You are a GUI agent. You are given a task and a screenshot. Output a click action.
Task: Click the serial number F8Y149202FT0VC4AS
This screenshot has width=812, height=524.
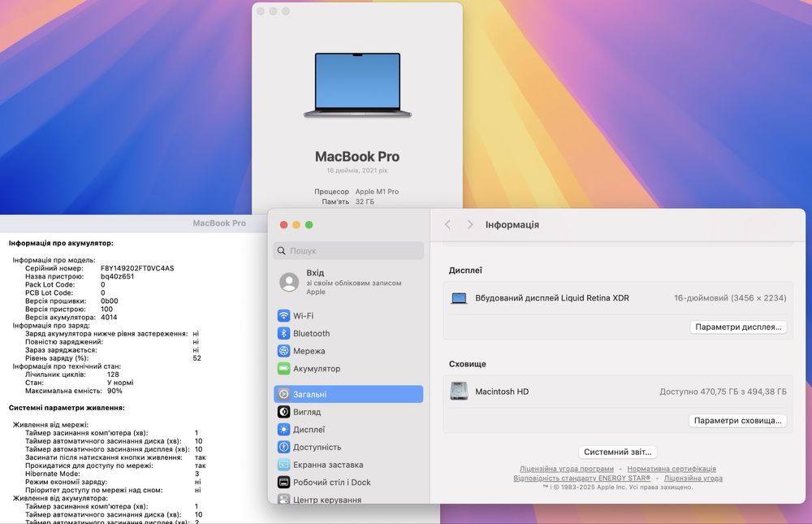[137, 268]
